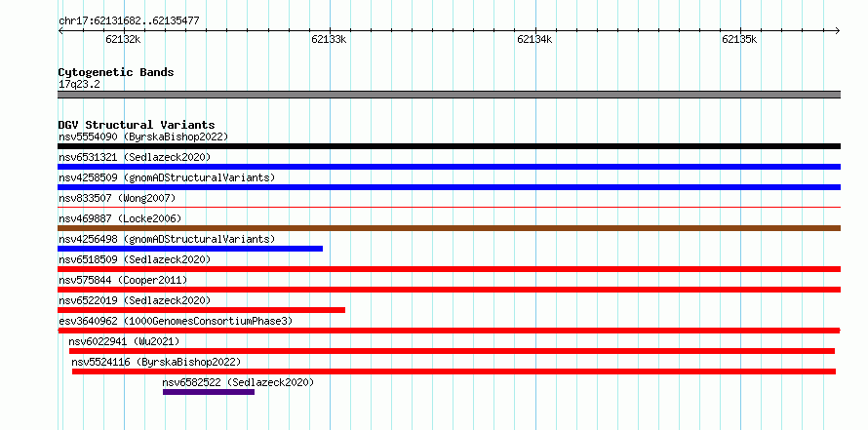Click the red nsv575844 variant bar
The width and height of the screenshot is (868, 430).
click(449, 290)
